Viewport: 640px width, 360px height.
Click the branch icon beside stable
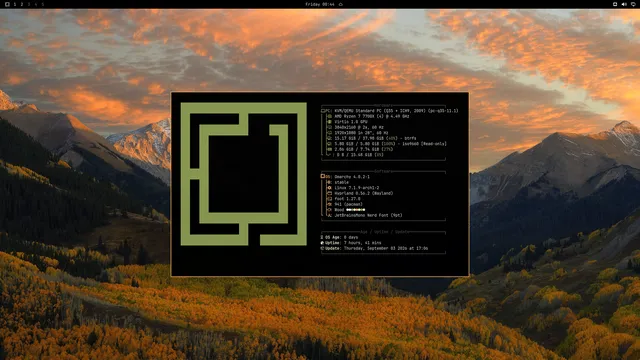[x=329, y=182]
